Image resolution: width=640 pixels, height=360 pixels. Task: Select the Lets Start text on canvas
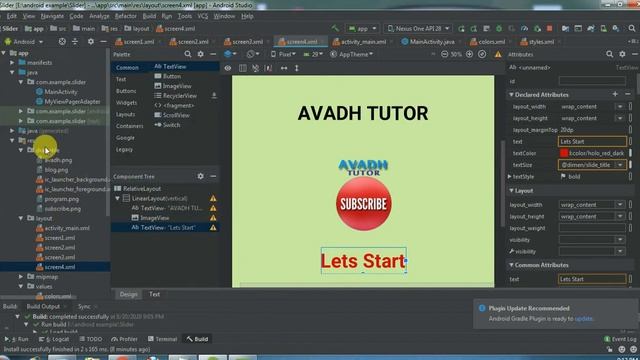point(363,261)
